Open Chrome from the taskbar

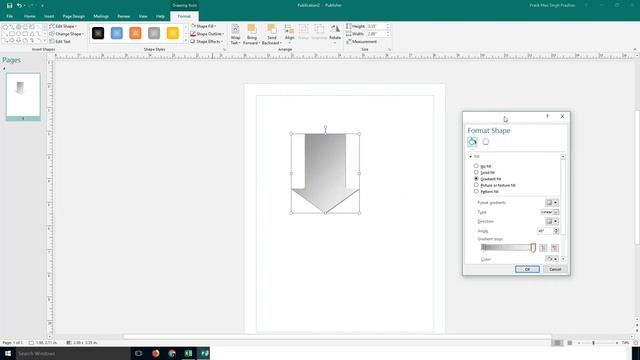pyautogui.click(x=172, y=353)
